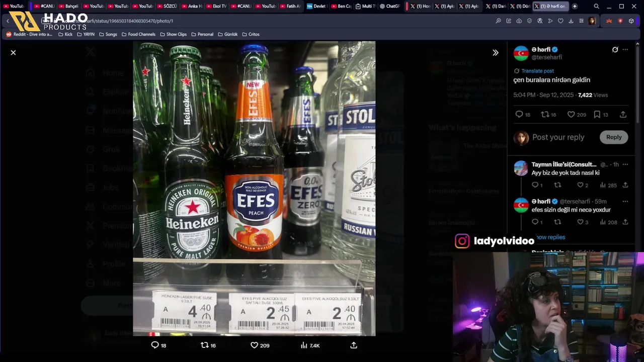Screen dimensions: 644x362
Task: Reply icon with 18 under the photo
Action: tap(155, 345)
